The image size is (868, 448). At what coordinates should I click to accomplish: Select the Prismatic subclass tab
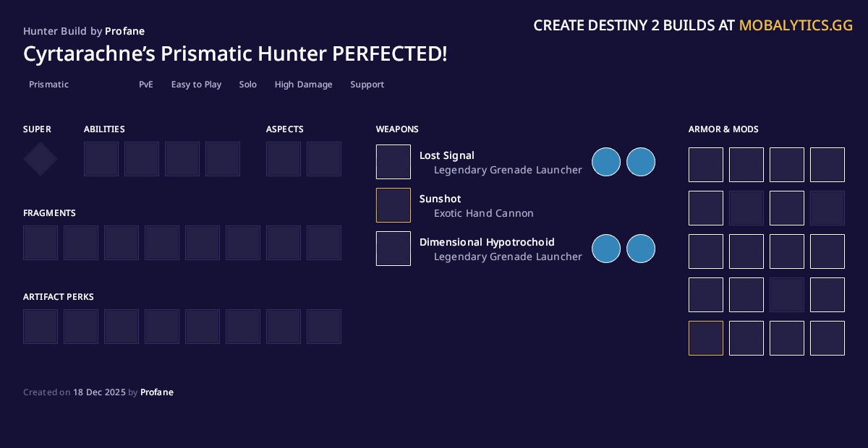point(48,85)
